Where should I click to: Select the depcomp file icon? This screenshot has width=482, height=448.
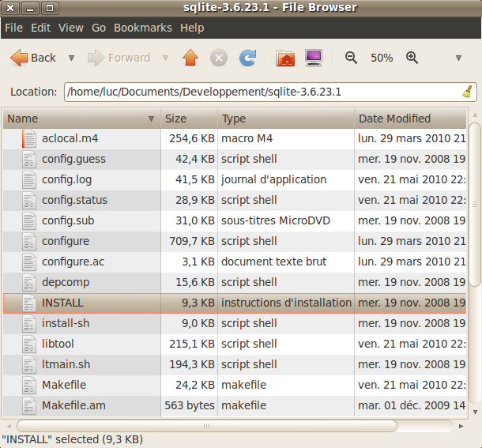click(x=29, y=283)
